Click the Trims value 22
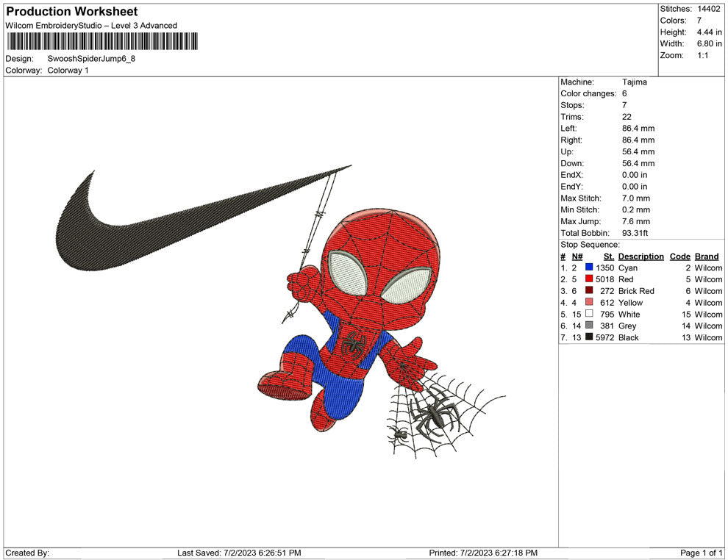 point(627,116)
